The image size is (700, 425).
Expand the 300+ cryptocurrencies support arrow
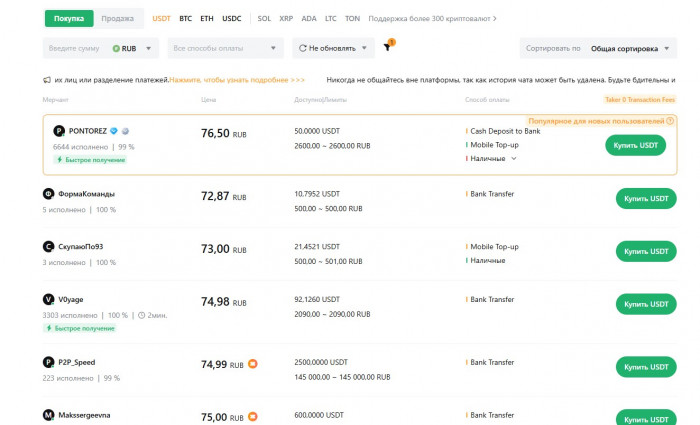point(494,19)
